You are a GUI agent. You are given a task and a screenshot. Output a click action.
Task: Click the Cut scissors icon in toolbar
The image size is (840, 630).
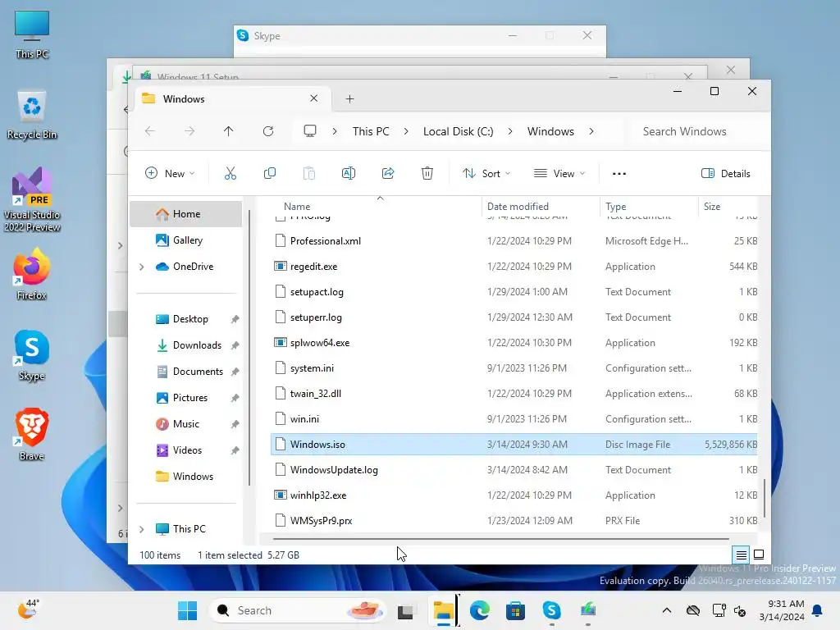230,173
